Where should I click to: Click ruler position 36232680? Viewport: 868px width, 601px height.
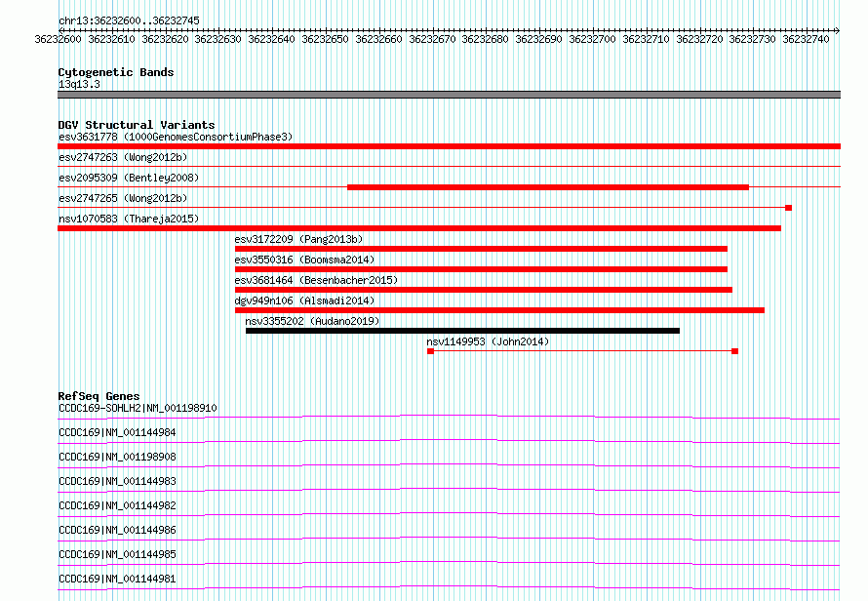coord(485,39)
